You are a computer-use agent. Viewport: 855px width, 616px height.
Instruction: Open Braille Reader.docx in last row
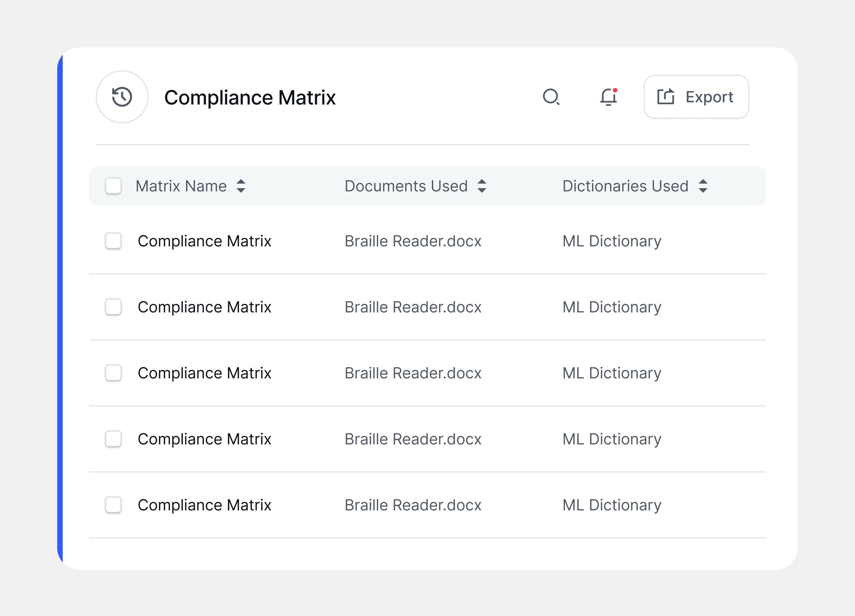[x=413, y=505]
